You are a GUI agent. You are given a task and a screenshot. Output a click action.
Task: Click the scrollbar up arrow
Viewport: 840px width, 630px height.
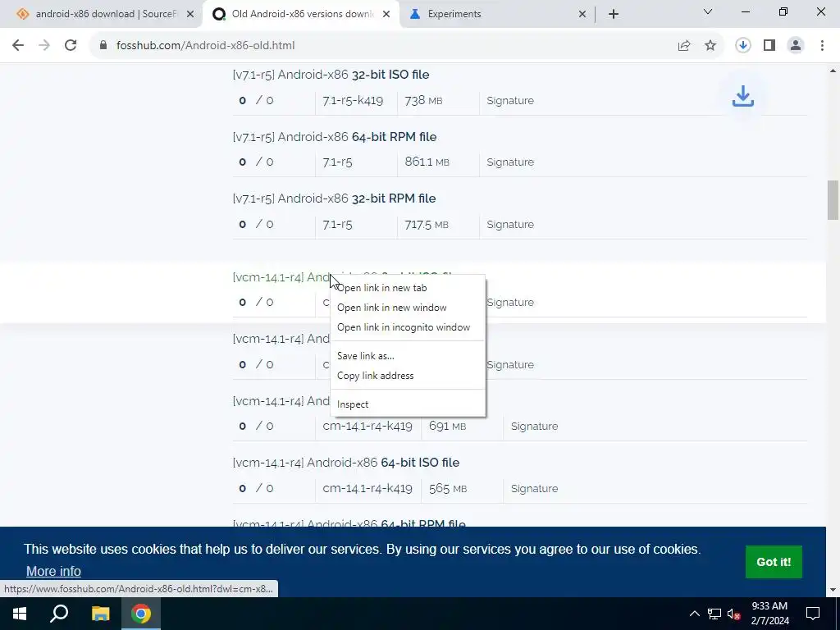pos(833,71)
